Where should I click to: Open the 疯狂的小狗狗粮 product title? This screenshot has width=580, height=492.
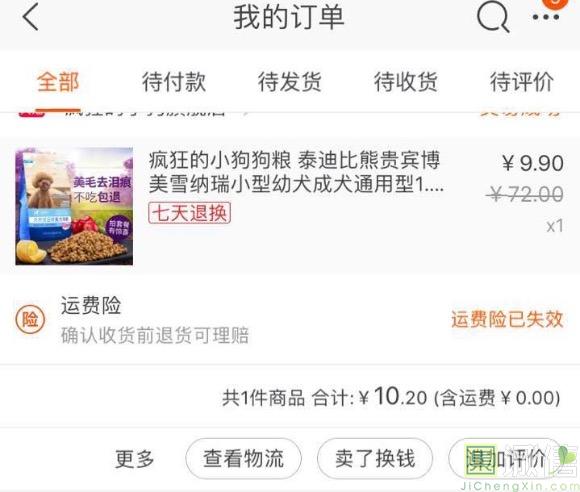296,172
